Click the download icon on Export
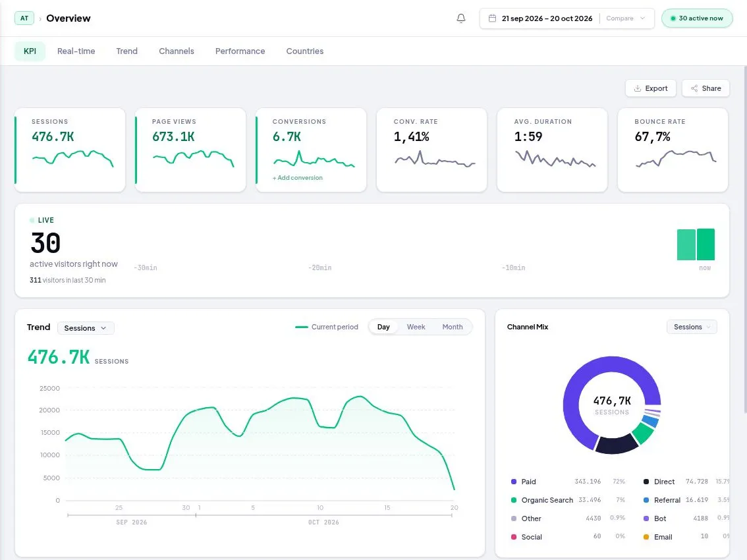Image resolution: width=747 pixels, height=560 pixels. point(638,88)
